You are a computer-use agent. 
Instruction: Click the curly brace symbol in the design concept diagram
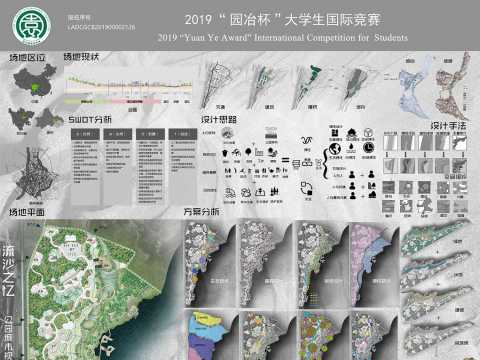click(x=325, y=164)
